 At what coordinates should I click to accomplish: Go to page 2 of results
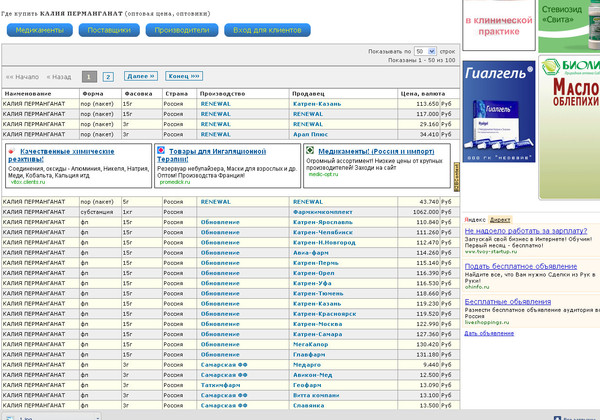108,77
